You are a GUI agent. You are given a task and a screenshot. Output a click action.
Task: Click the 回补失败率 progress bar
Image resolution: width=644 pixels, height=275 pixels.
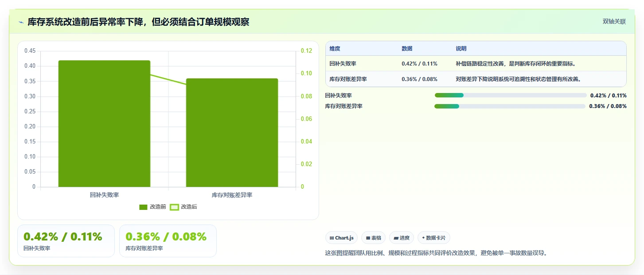511,95
